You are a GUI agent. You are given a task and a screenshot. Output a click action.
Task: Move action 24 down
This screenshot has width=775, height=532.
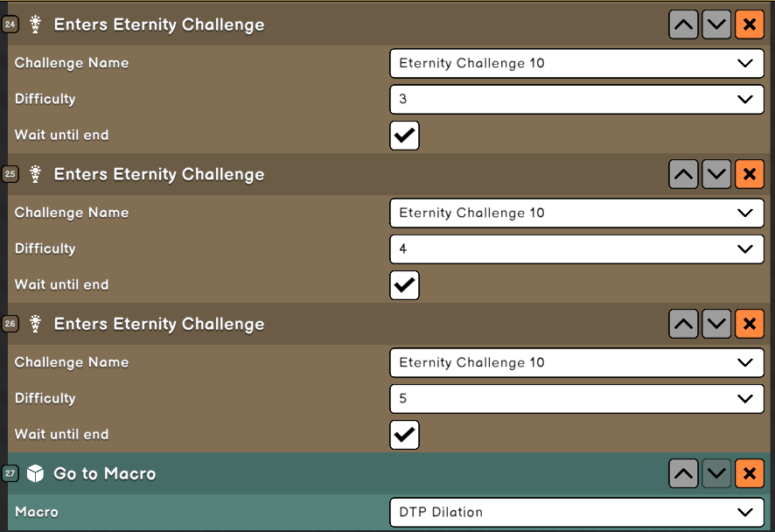coord(716,25)
